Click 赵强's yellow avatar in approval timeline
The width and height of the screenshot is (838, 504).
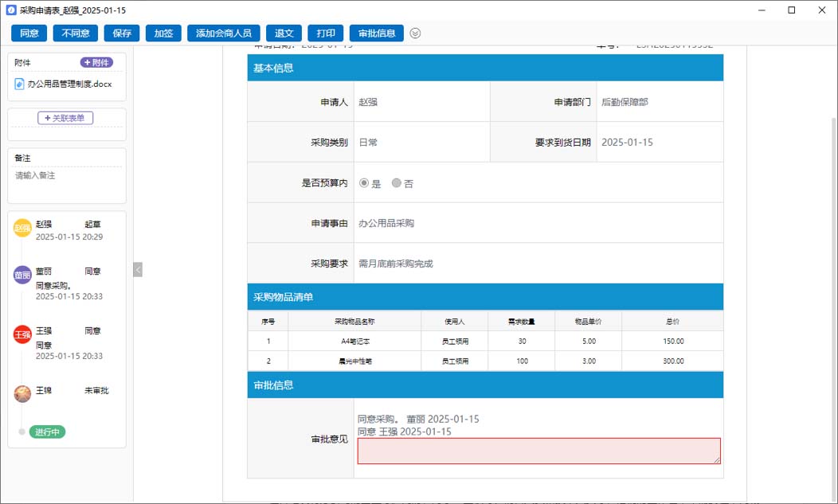click(x=22, y=229)
